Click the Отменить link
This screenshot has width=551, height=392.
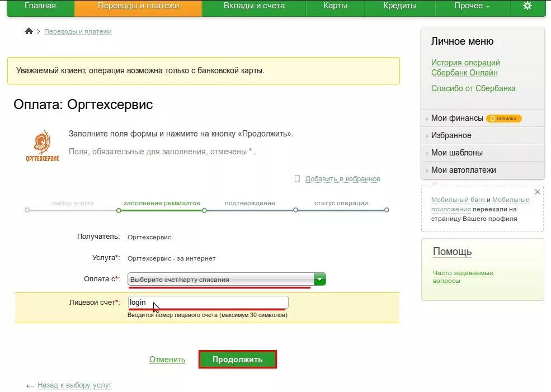point(167,360)
